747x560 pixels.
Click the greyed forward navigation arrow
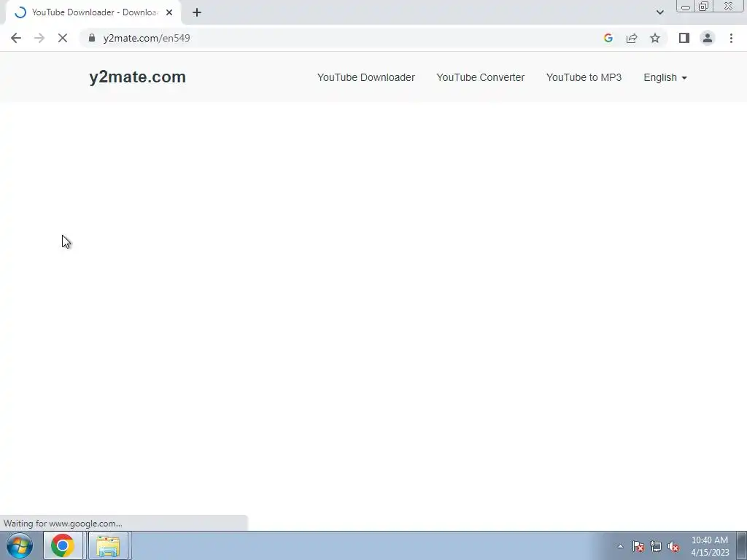39,38
